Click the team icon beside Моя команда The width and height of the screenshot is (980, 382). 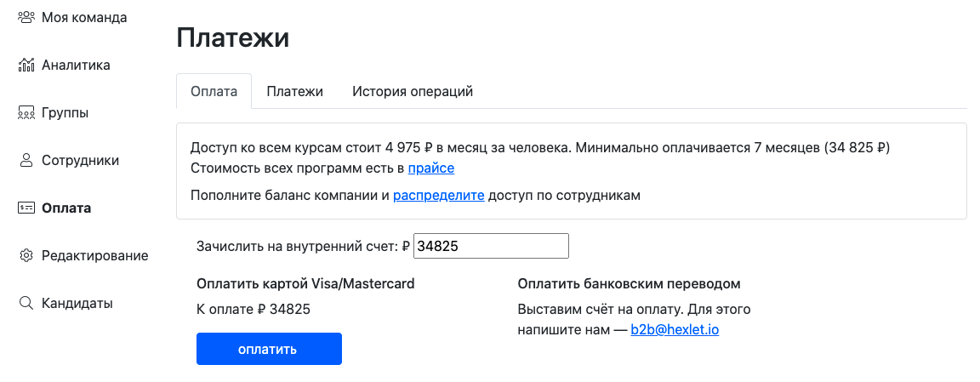[x=26, y=17]
